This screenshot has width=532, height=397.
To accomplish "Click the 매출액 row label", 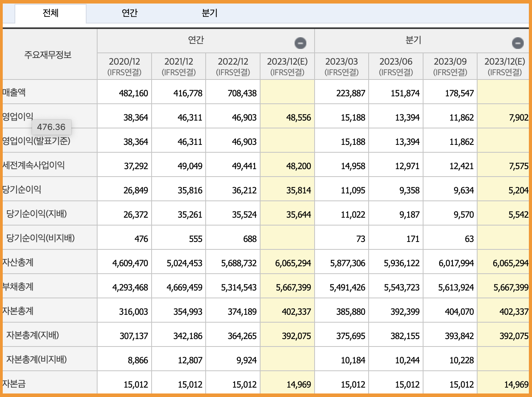I will pyautogui.click(x=14, y=92).
